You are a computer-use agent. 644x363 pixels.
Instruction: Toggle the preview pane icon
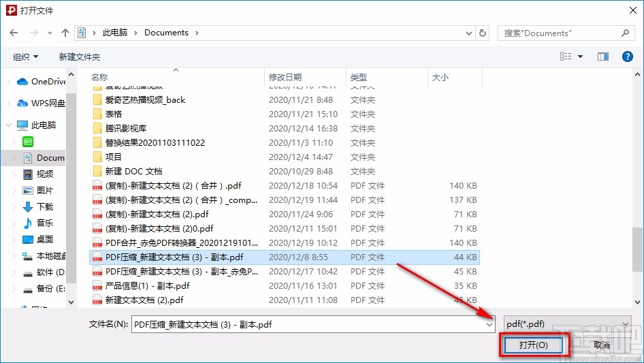click(x=603, y=57)
